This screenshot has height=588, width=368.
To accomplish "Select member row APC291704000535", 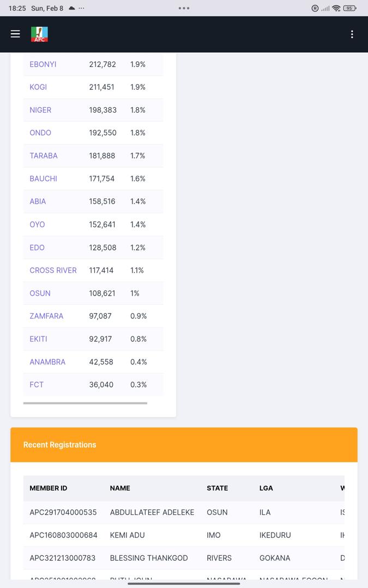I will (63, 512).
